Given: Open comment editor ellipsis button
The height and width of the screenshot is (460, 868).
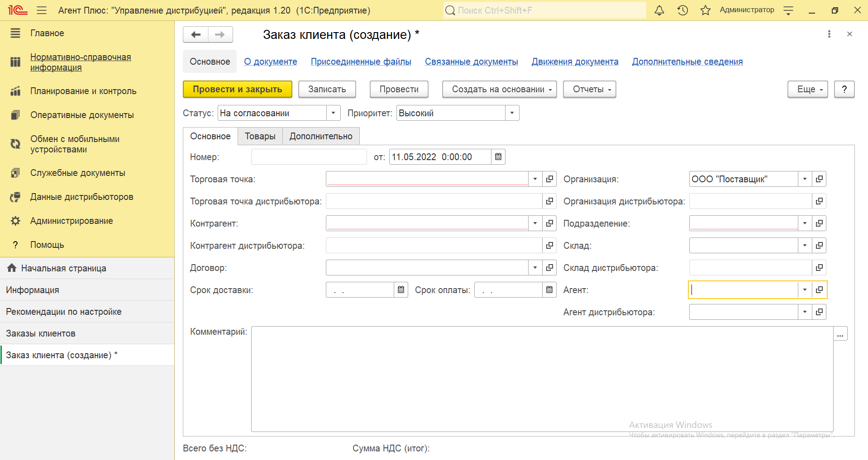Looking at the screenshot, I should [x=840, y=334].
